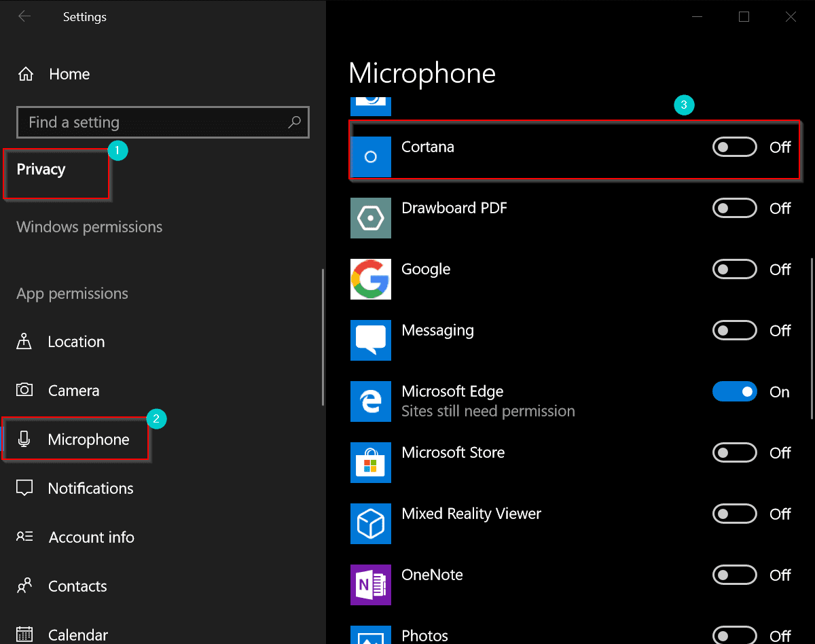The height and width of the screenshot is (644, 815).
Task: Click the Location pin icon
Action: (x=24, y=342)
